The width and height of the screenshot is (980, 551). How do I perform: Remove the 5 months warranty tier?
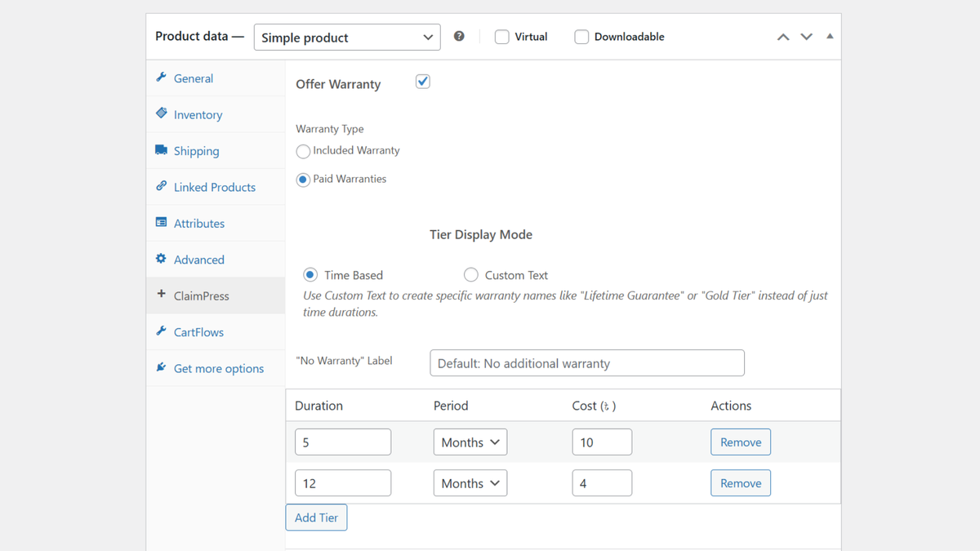click(741, 442)
